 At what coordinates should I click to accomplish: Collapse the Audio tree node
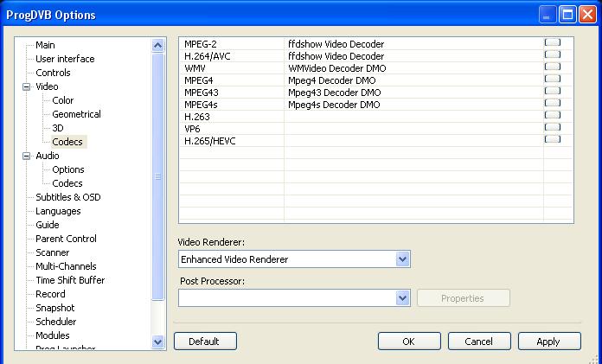coord(27,156)
